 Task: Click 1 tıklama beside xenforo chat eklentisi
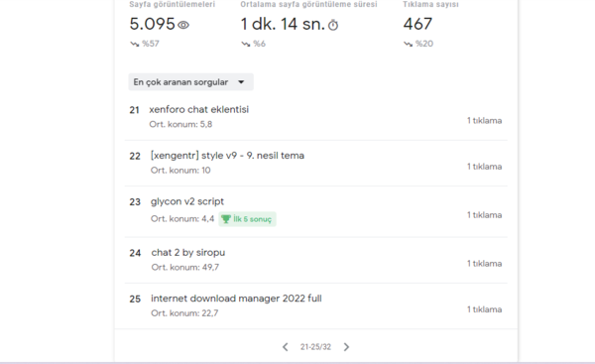[484, 121]
